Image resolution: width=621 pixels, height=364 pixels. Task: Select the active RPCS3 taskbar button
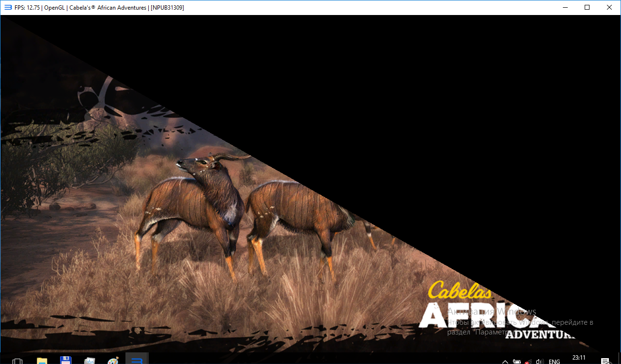[x=137, y=359]
